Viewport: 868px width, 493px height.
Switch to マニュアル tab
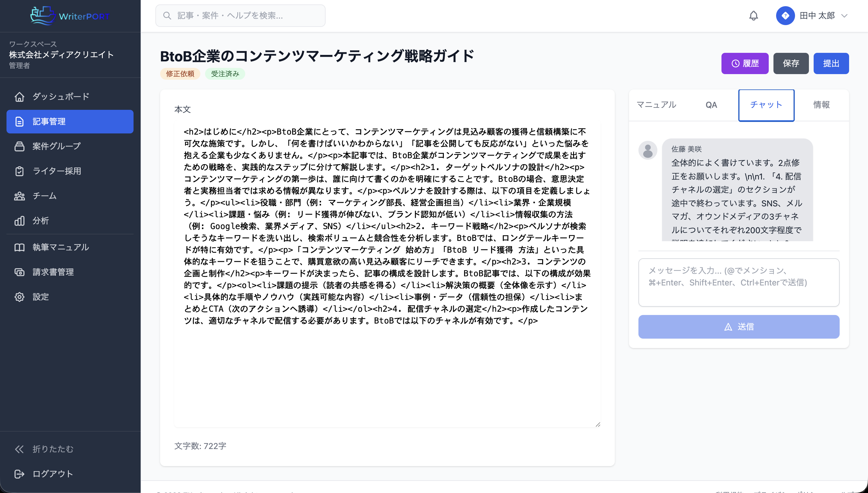pos(656,105)
